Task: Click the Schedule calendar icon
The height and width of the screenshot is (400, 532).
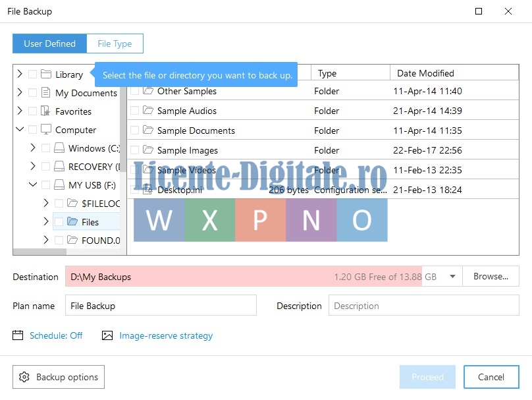Action: click(x=18, y=335)
